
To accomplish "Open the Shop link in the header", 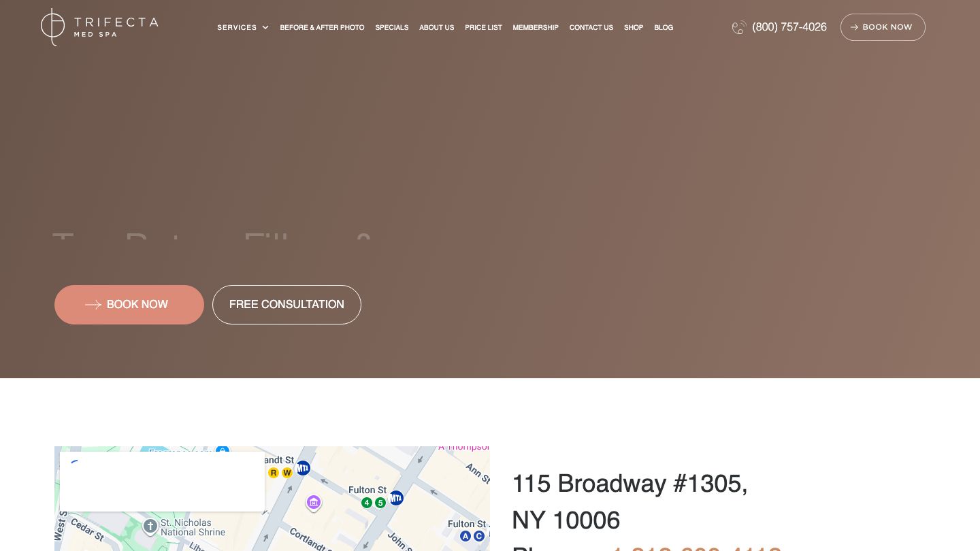I will point(634,27).
